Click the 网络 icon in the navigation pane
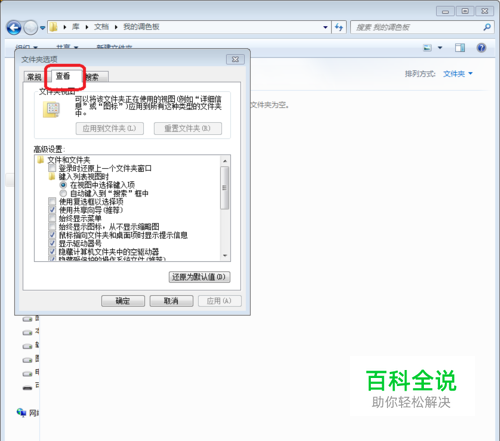This screenshot has height=441, width=500. (x=22, y=413)
